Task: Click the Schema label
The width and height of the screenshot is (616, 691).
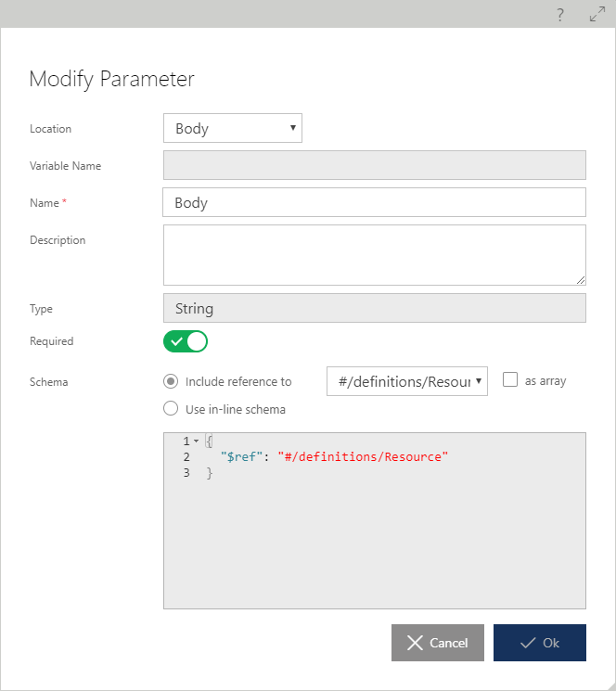Action: [x=49, y=381]
